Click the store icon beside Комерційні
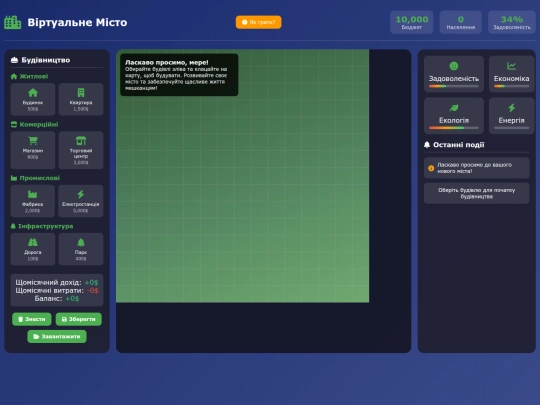 [x=14, y=124]
